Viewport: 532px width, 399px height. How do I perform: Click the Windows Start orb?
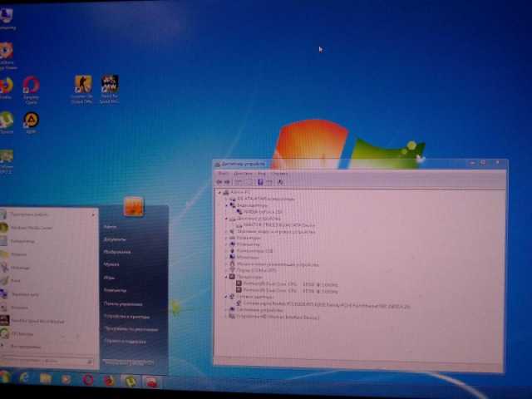5,377
